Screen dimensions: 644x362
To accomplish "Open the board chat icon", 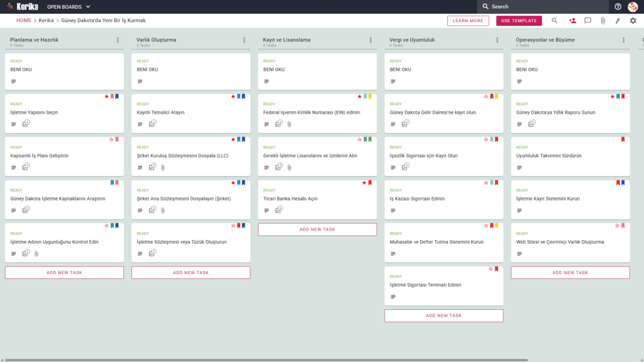I will pyautogui.click(x=588, y=21).
